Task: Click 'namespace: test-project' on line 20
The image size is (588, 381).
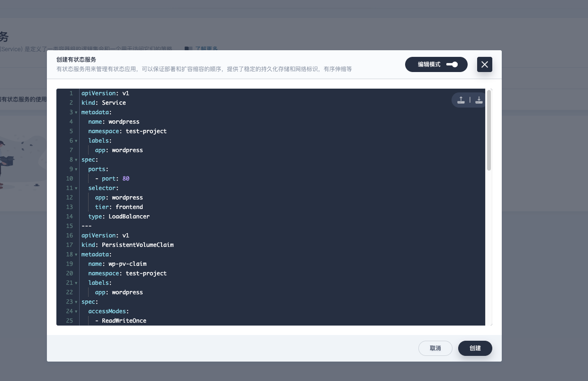Action: [127, 273]
